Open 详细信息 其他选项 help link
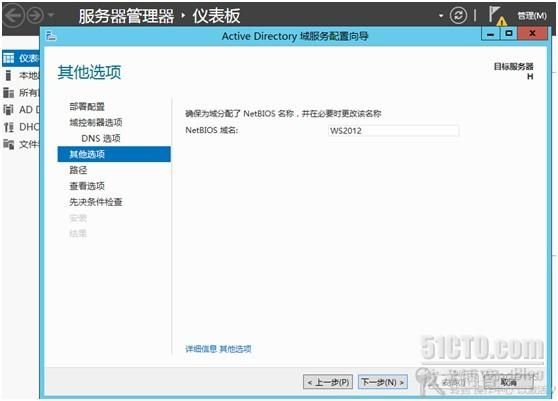 point(218,349)
